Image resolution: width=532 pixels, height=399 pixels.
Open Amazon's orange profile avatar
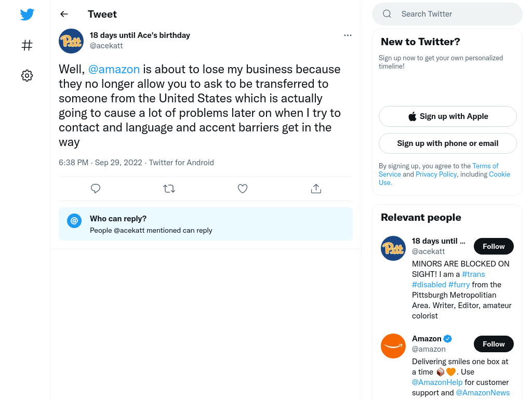pos(393,346)
